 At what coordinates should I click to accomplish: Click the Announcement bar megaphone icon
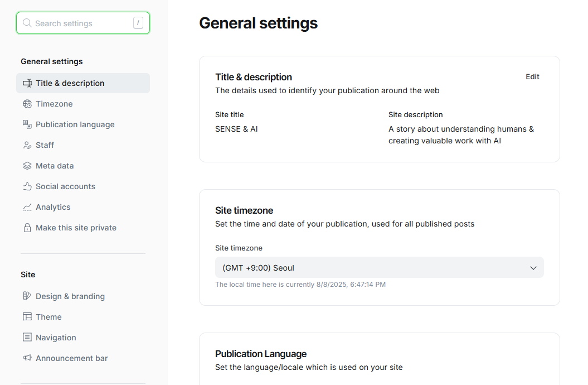point(27,358)
